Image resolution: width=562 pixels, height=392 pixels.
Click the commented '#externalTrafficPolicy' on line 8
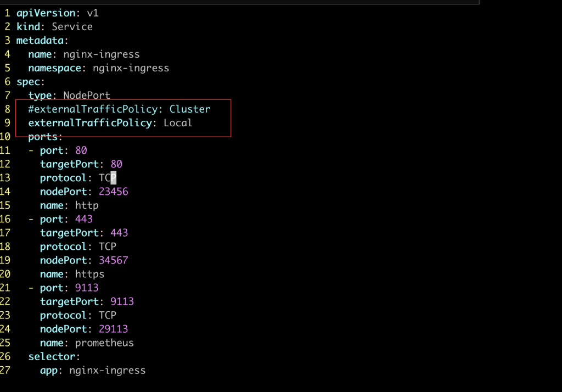(93, 109)
